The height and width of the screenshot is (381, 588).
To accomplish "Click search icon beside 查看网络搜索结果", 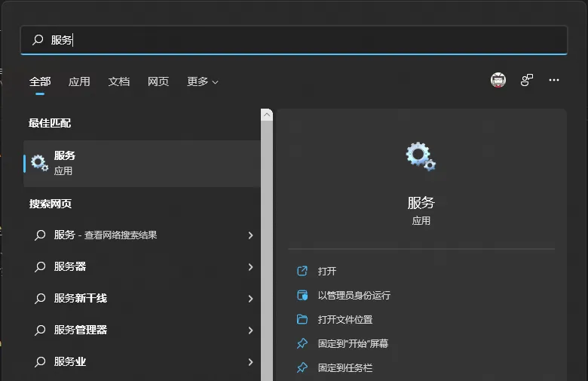I will tap(40, 235).
